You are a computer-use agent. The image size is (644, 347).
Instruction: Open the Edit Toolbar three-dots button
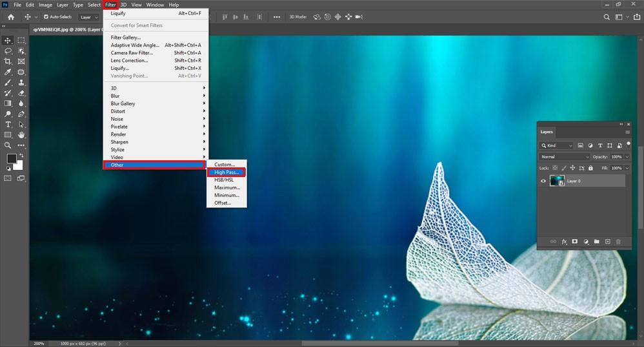tap(21, 145)
